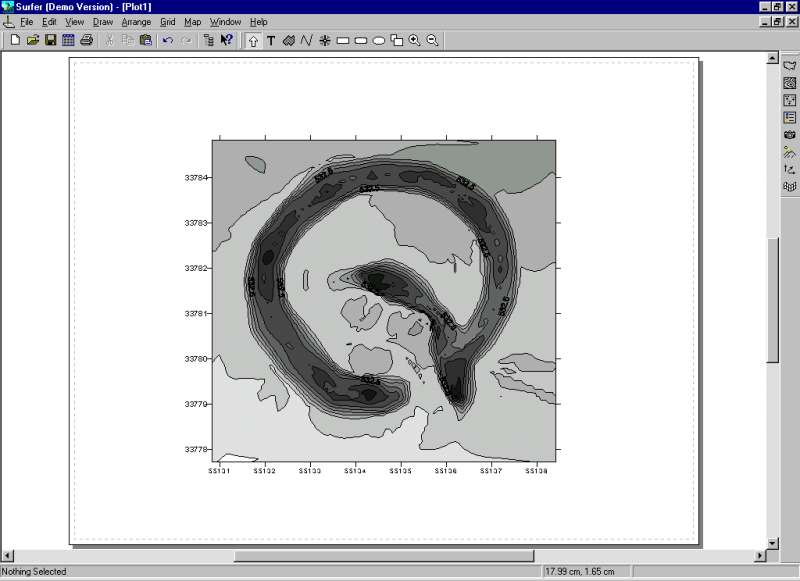Expand the Draw menu
Viewport: 800px width, 581px height.
pos(102,21)
